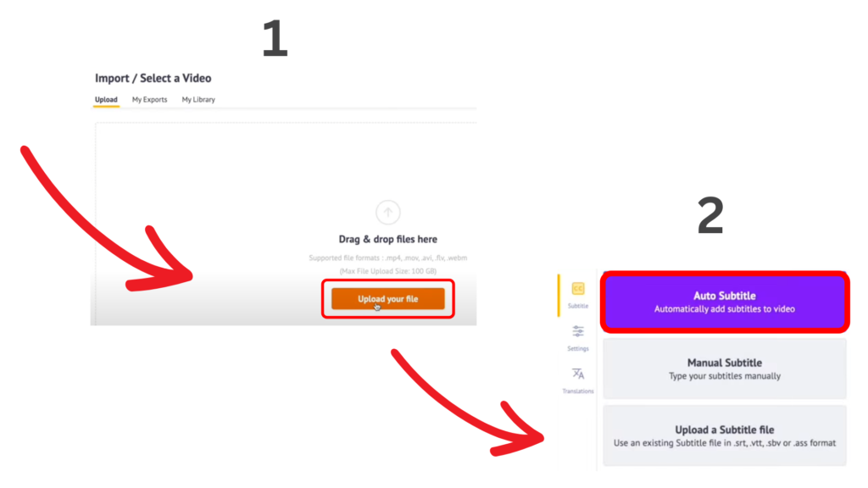Image resolution: width=868 pixels, height=488 pixels.
Task: Switch to the My Exports tab
Action: [x=149, y=99]
